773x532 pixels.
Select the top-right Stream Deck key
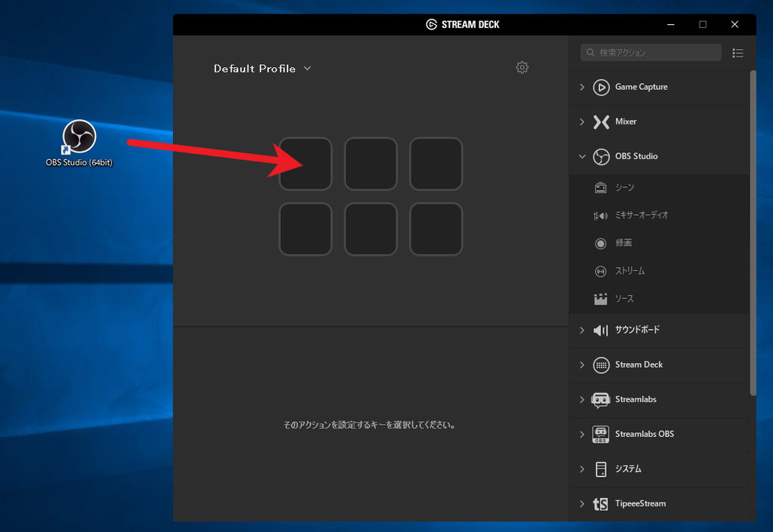pyautogui.click(x=436, y=164)
